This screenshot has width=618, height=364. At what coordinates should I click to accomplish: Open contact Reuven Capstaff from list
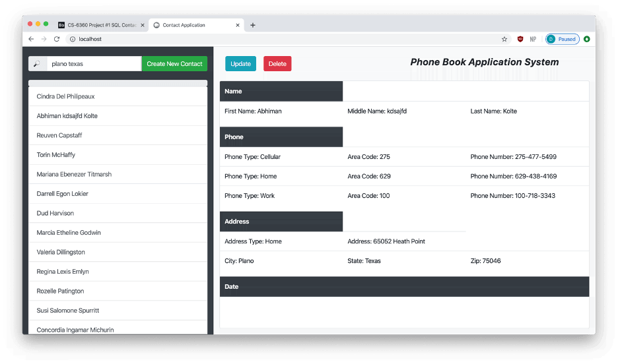point(59,135)
